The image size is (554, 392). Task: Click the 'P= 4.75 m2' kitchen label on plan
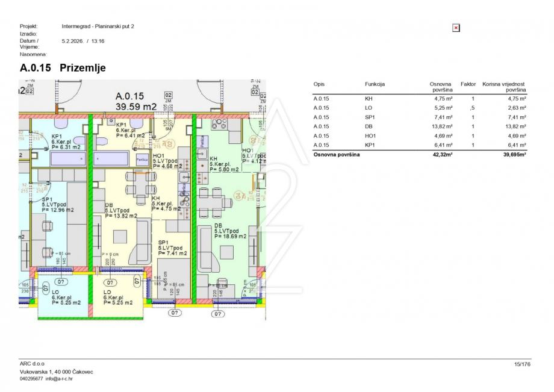pos(166,209)
